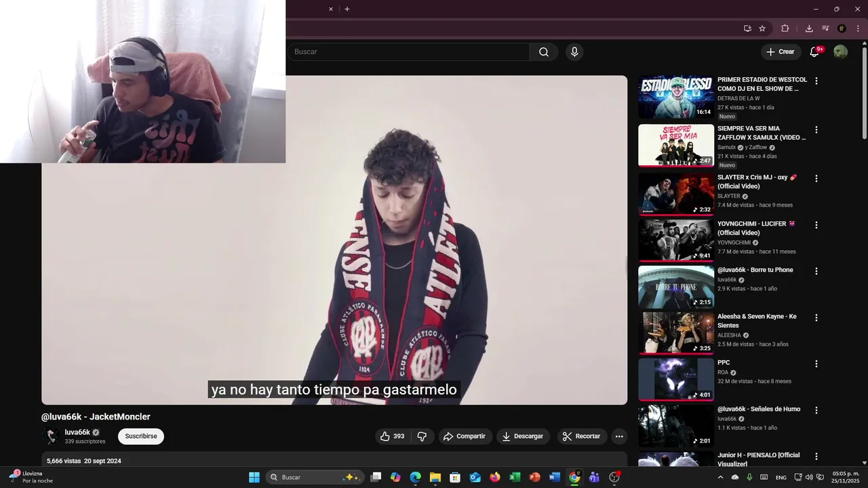This screenshot has width=868, height=488.
Task: Open PowerPoint from the taskbar
Action: pos(534,477)
